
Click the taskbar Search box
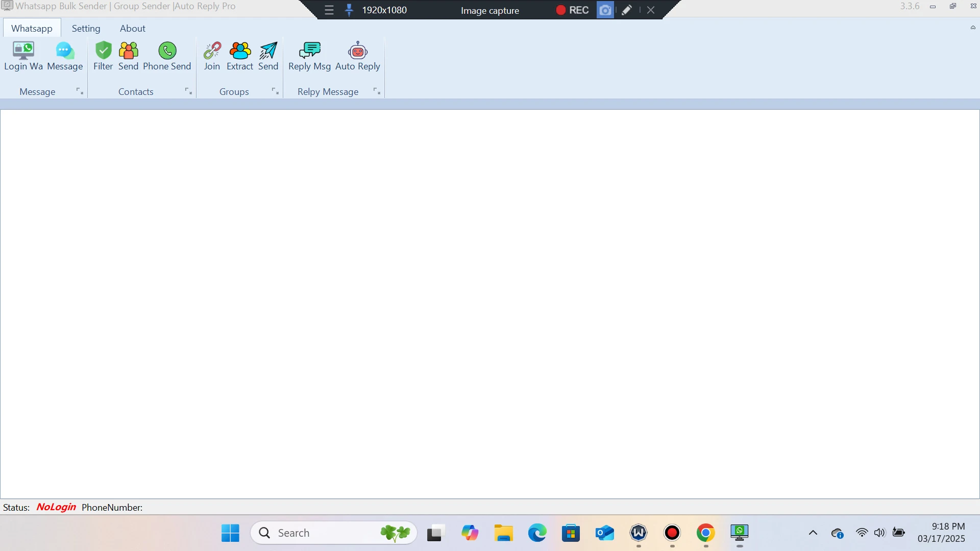(334, 533)
